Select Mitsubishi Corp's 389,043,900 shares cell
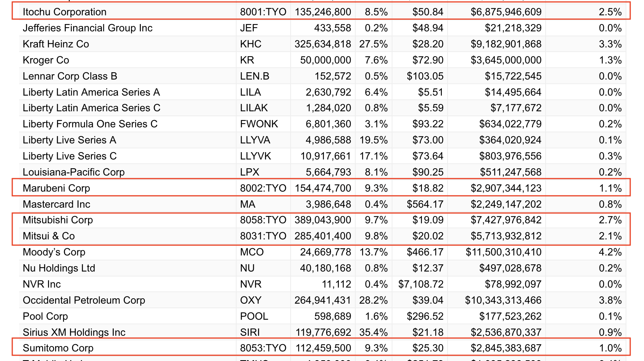644x361 pixels. [323, 220]
